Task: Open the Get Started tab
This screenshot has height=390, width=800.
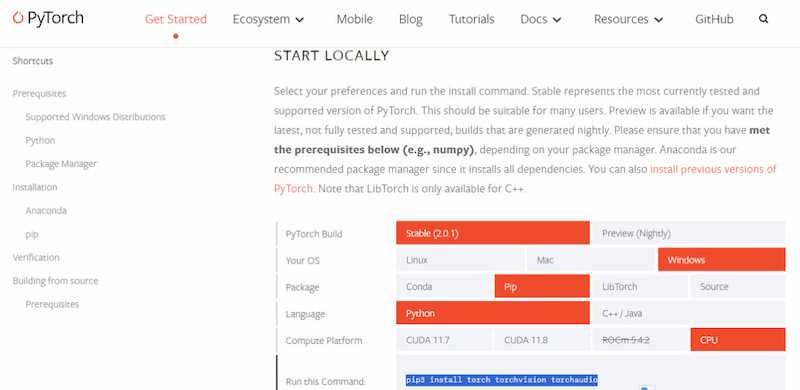Action: [176, 19]
